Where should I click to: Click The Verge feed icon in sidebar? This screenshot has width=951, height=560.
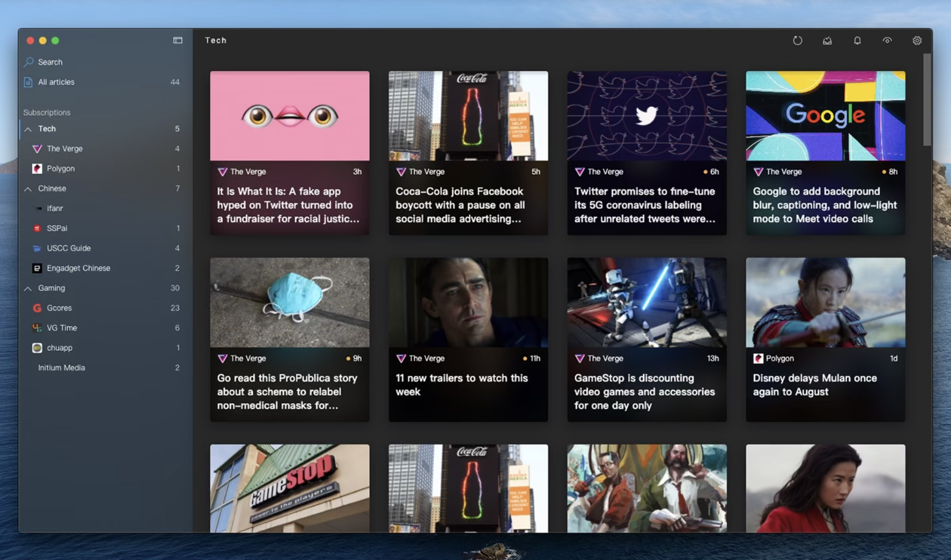coord(37,149)
